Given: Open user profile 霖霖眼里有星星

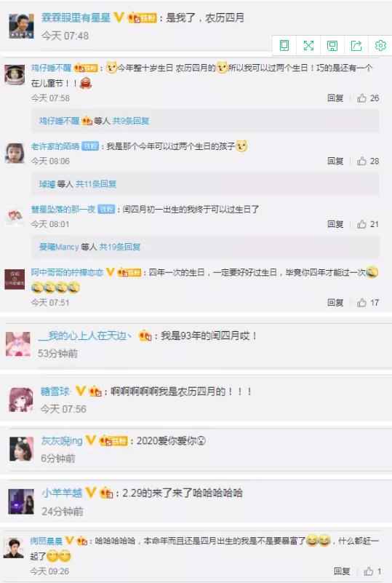Looking at the screenshot, I should 76,17.
